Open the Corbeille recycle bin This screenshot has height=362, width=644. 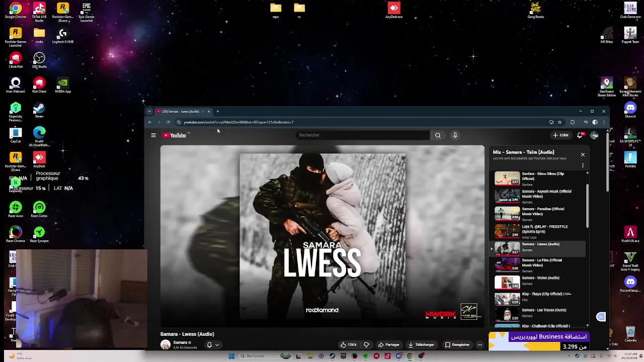pos(630,334)
